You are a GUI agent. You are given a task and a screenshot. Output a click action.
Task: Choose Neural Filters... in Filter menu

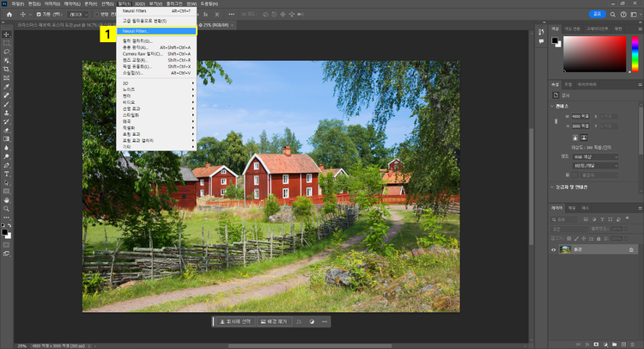(156, 31)
